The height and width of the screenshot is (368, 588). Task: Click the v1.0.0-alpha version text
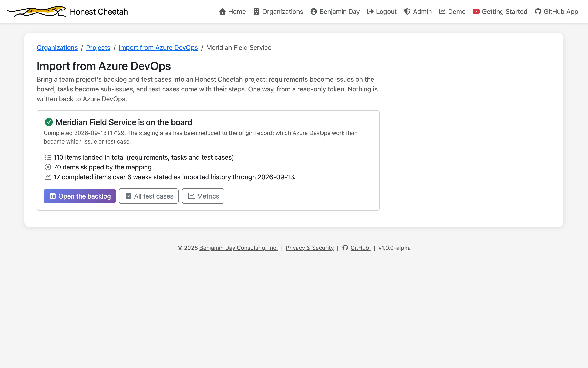(394, 248)
